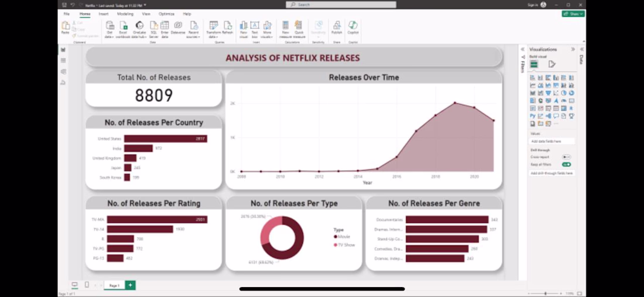The width and height of the screenshot is (644, 297).
Task: Open file name dropdown in title bar
Action: point(145,5)
